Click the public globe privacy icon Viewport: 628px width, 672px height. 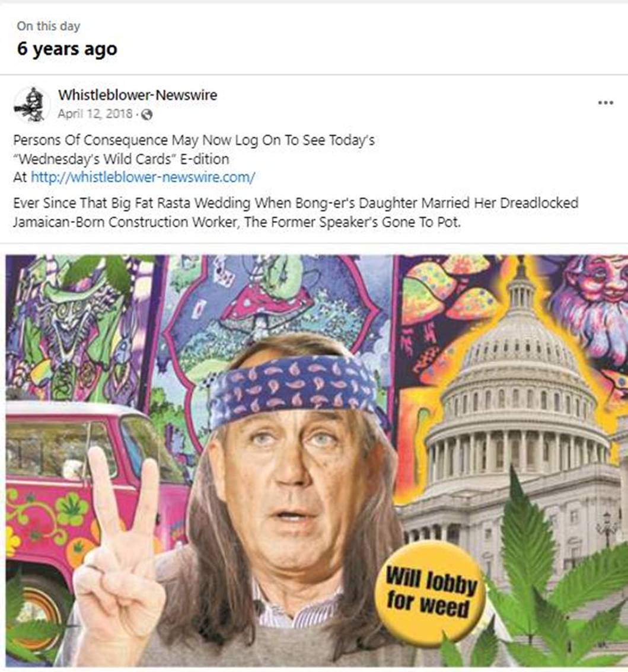coord(146,114)
